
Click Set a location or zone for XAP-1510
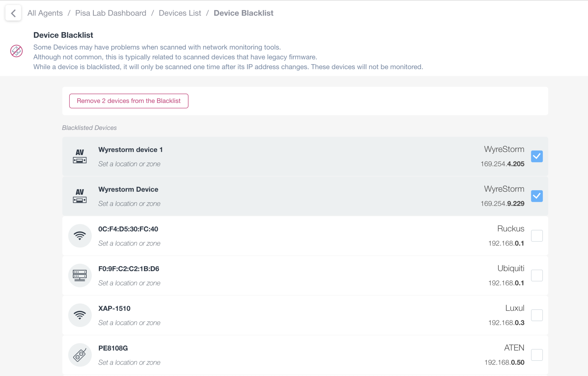click(129, 322)
